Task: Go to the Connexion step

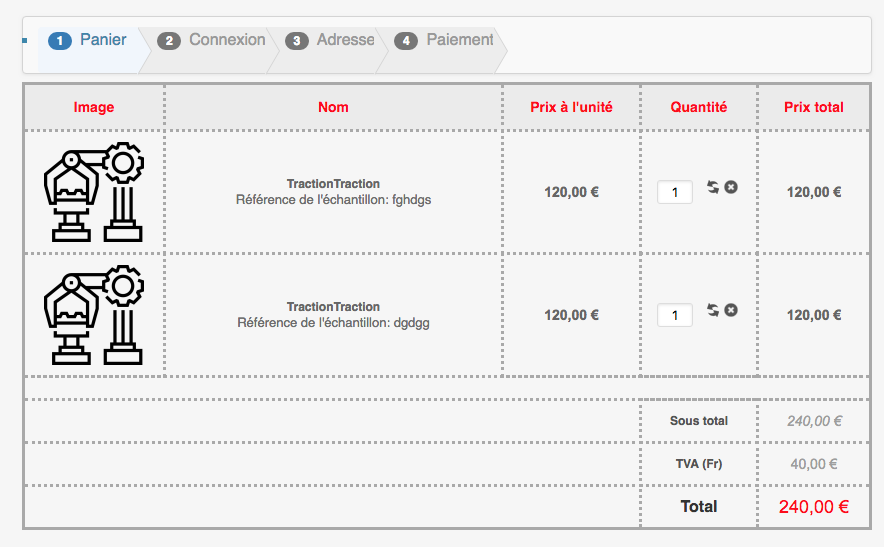Action: (213, 40)
